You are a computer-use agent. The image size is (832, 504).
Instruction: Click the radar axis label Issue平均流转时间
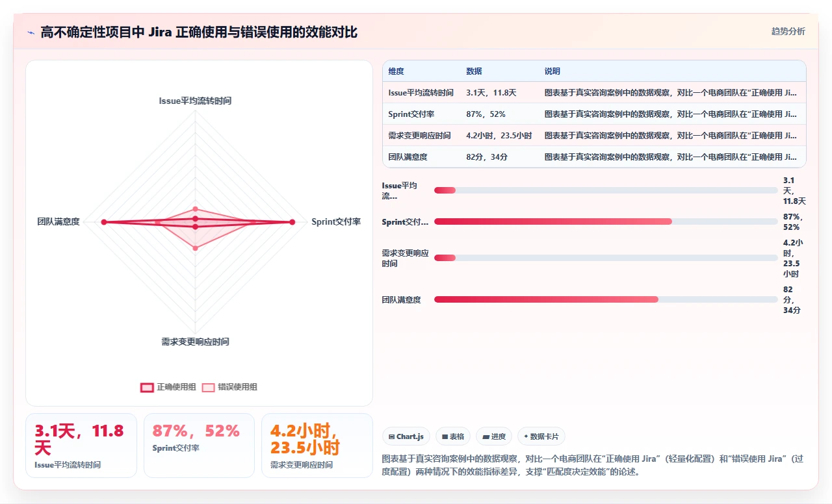pos(195,101)
